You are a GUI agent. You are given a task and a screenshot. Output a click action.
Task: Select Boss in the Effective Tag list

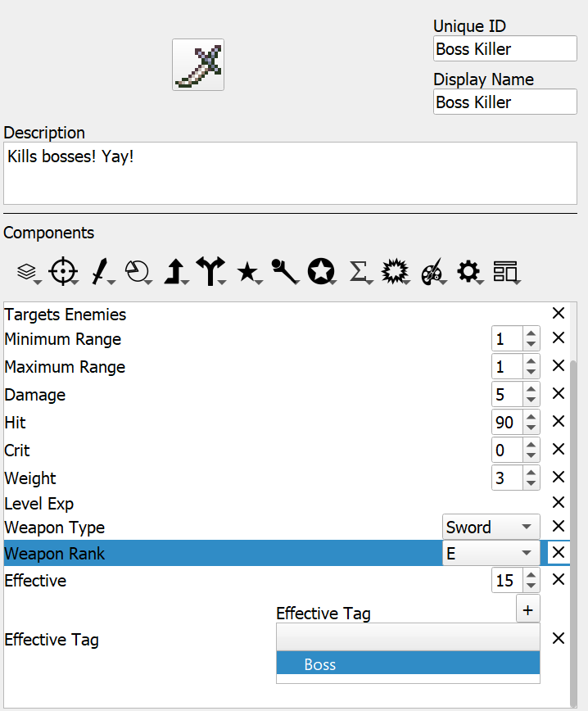408,663
